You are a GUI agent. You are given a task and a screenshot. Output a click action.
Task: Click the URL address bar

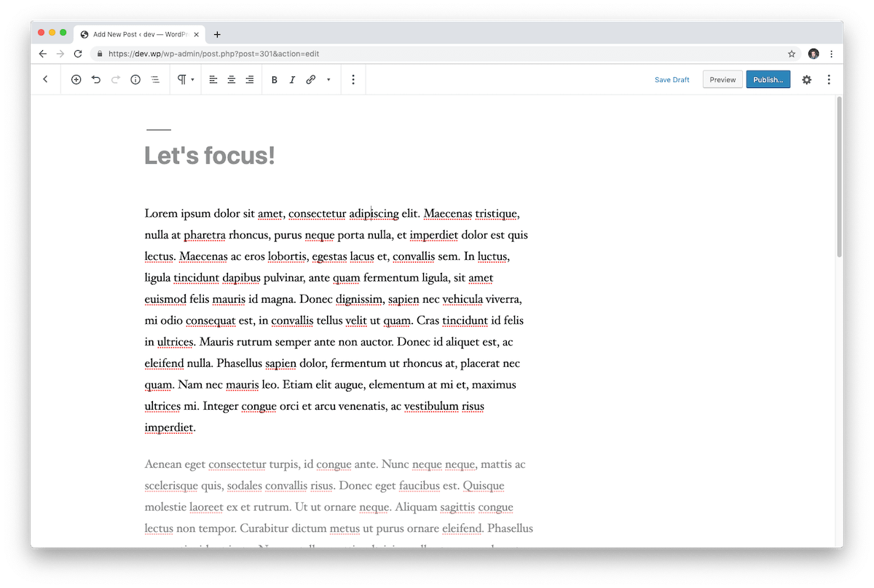(446, 54)
